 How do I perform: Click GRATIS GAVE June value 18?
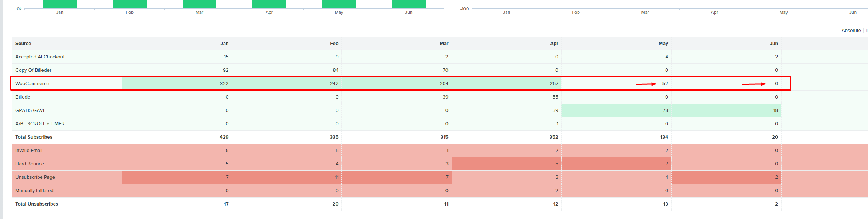click(776, 110)
